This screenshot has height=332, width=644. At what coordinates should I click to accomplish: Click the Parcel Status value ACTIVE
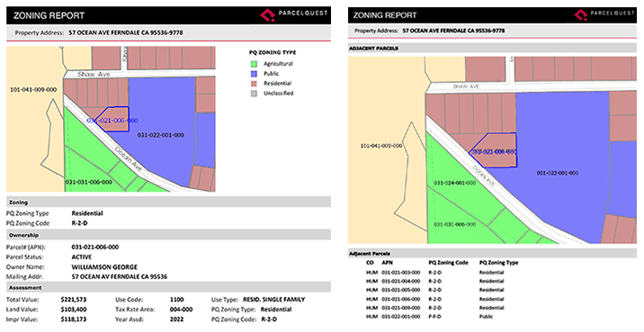click(82, 257)
